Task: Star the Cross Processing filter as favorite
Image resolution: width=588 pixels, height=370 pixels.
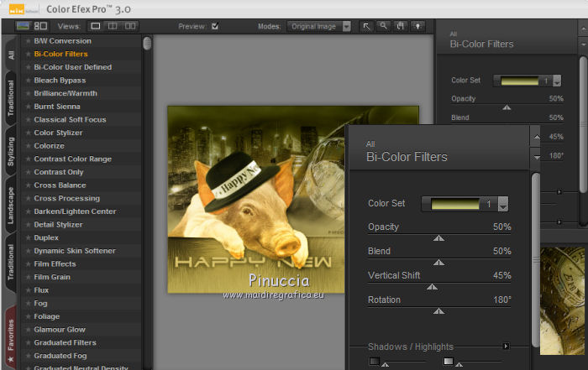Action: [28, 198]
